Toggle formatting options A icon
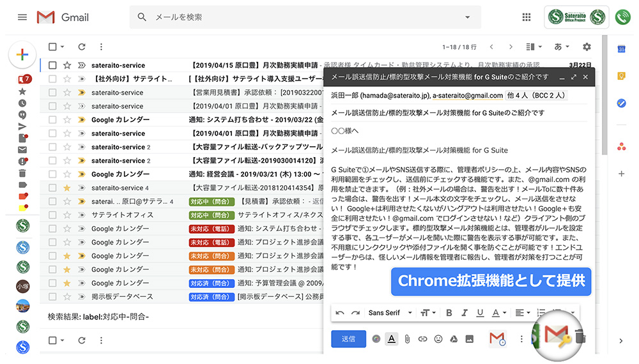This screenshot has height=364, width=639. pos(392,338)
